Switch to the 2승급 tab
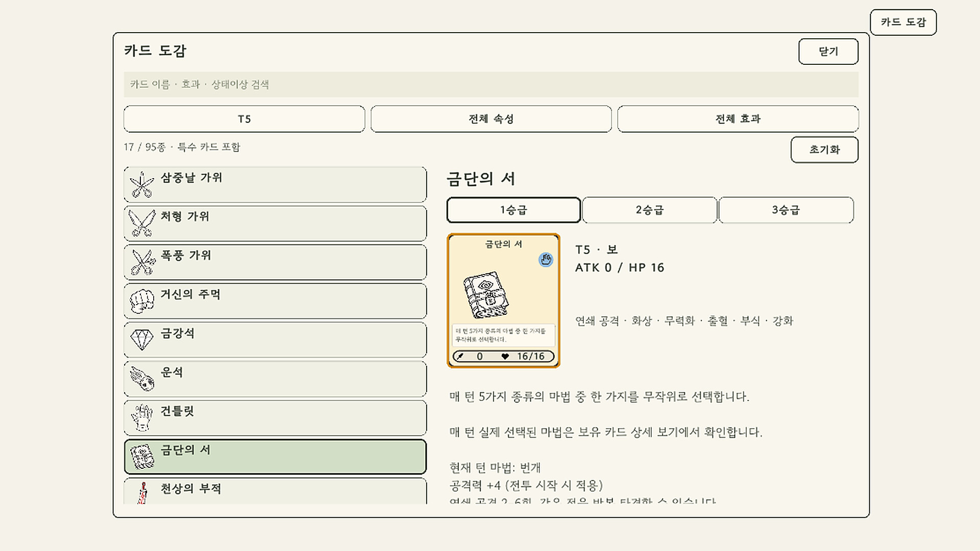Viewport: 980px width, 551px height. (650, 210)
